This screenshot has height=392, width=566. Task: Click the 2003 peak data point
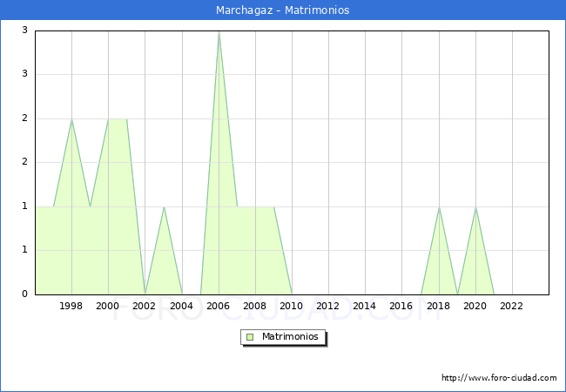coord(164,207)
